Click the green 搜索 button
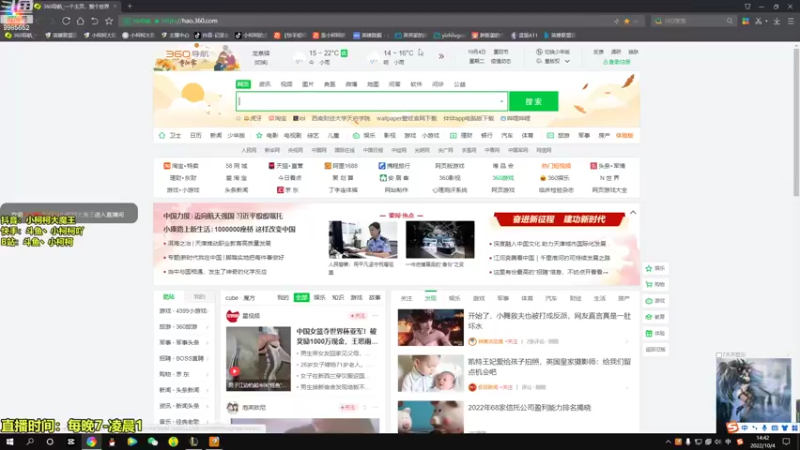Viewport: 800px width, 450px height. 533,101
